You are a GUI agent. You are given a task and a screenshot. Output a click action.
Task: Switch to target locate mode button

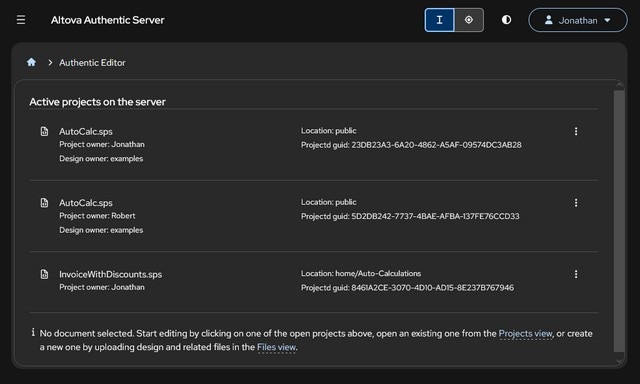click(x=469, y=20)
